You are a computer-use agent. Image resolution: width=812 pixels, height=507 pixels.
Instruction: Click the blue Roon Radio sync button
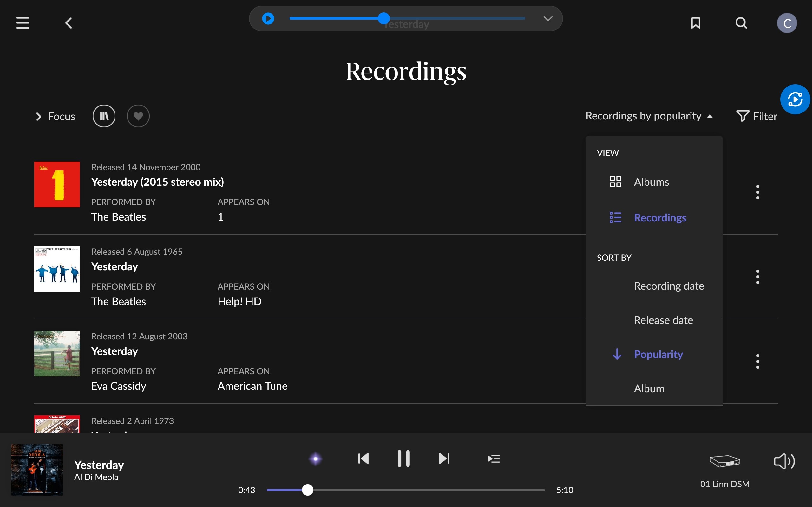click(x=795, y=99)
